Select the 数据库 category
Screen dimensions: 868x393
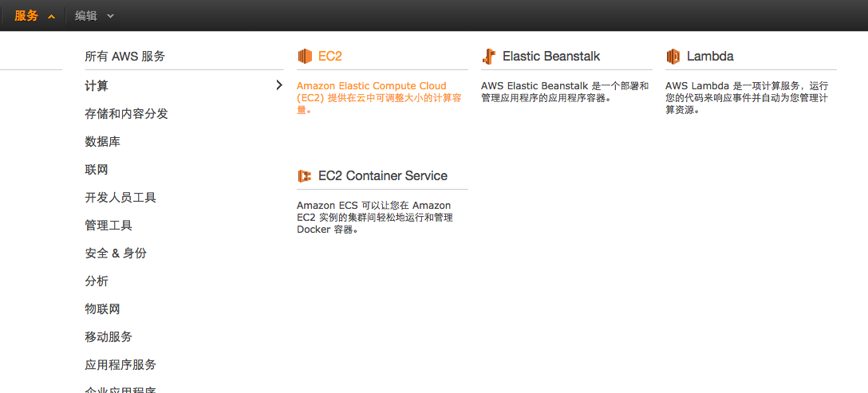click(102, 142)
